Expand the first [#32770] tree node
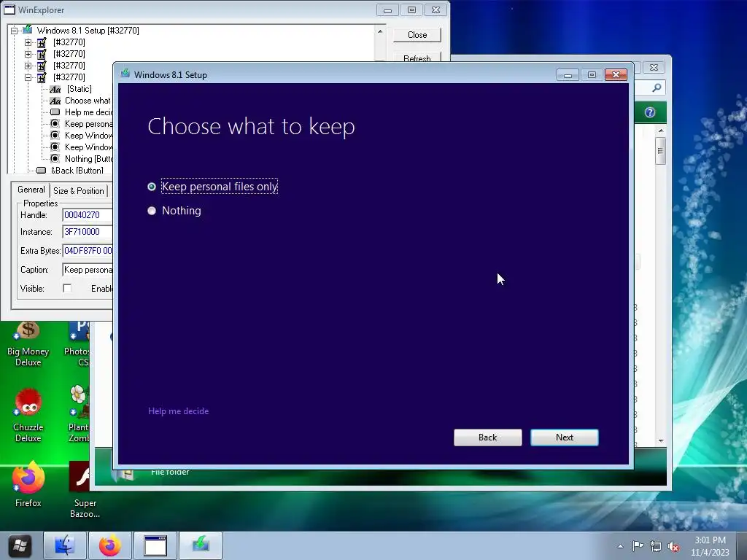 coord(28,42)
